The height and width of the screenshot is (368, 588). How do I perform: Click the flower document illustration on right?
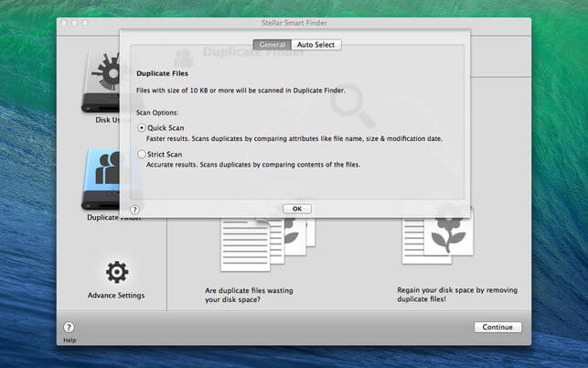[x=438, y=236]
